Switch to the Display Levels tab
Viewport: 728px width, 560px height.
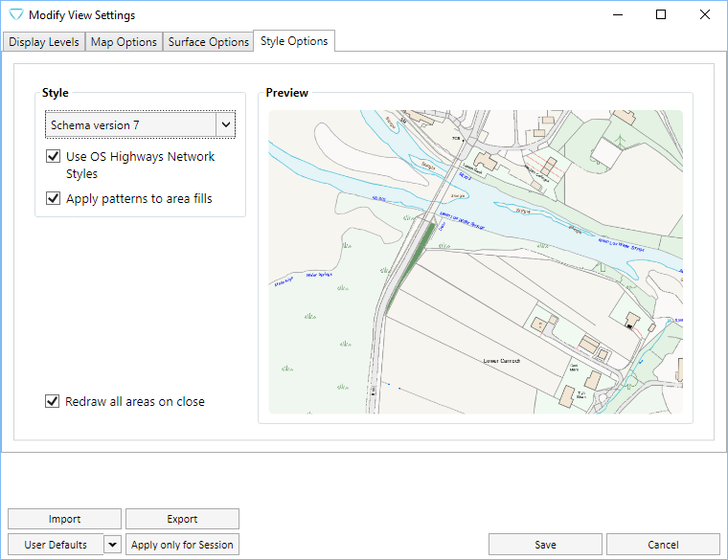pos(44,42)
